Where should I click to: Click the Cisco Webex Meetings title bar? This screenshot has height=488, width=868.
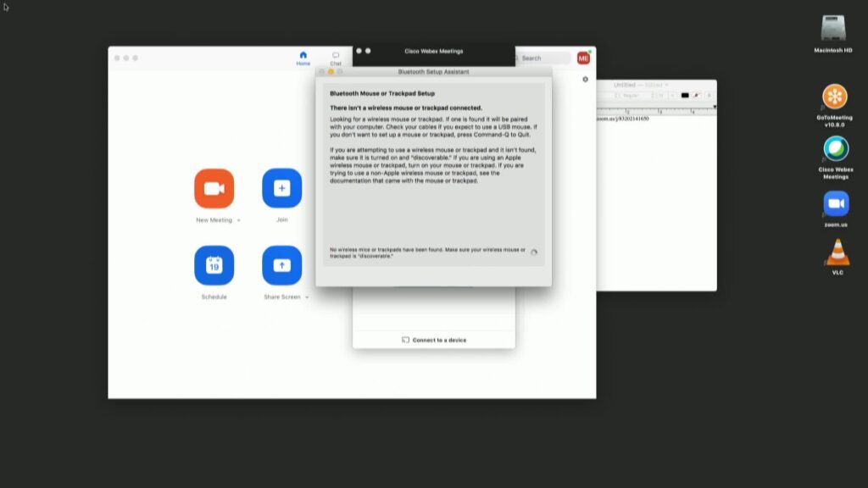(434, 51)
